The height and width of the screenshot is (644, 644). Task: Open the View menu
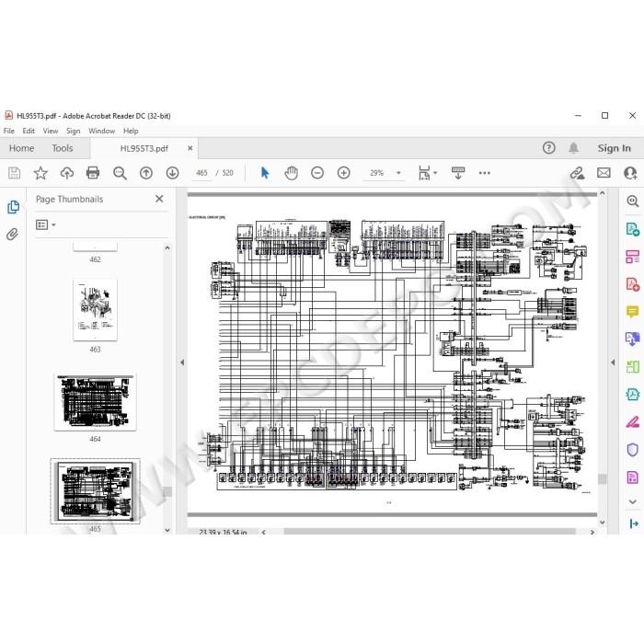51,131
